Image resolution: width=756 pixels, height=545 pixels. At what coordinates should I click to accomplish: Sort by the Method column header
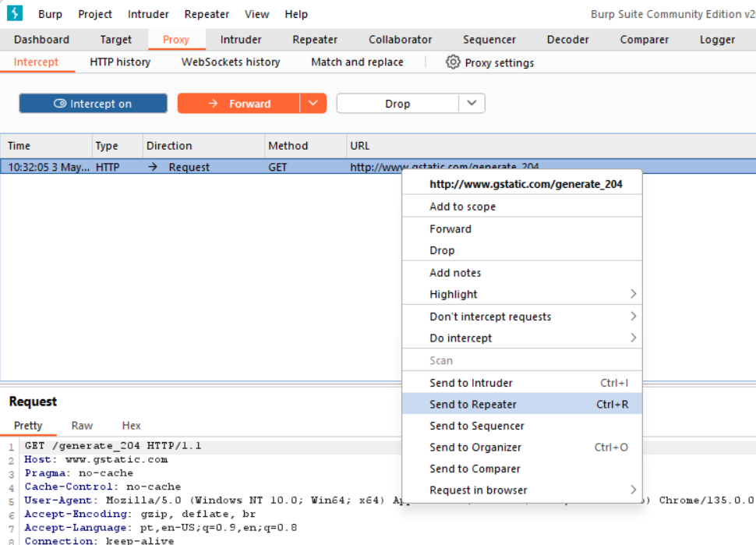point(306,146)
